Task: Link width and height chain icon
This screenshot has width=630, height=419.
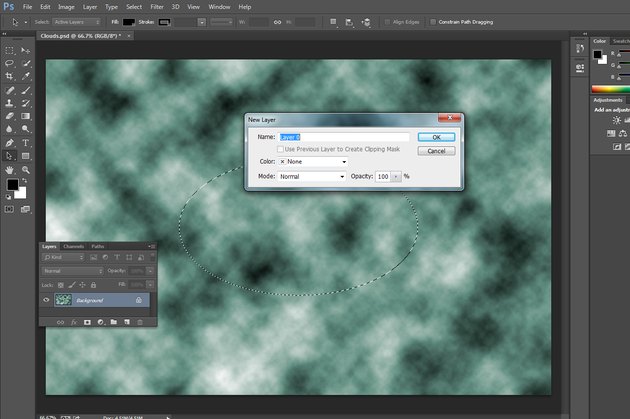Action: [x=277, y=22]
